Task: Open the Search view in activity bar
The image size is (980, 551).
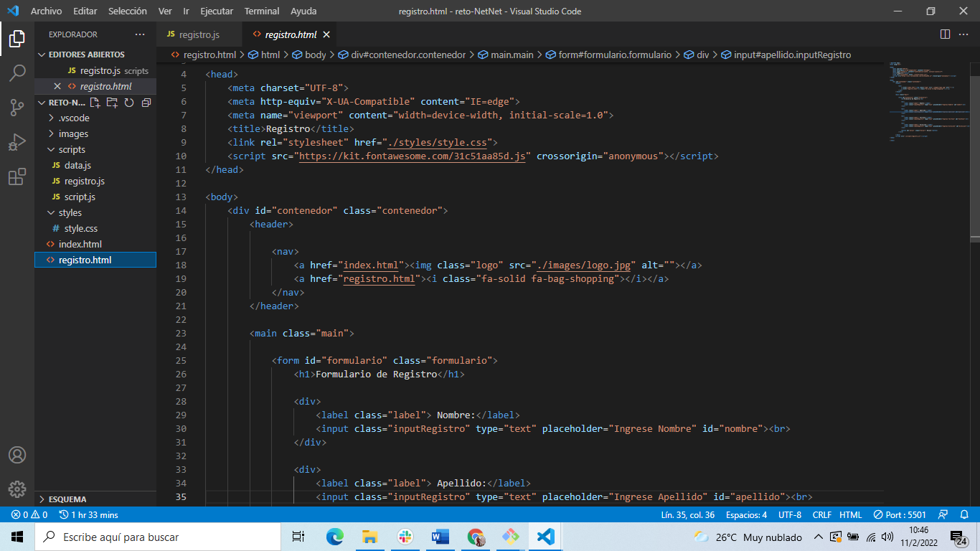Action: pyautogui.click(x=17, y=72)
